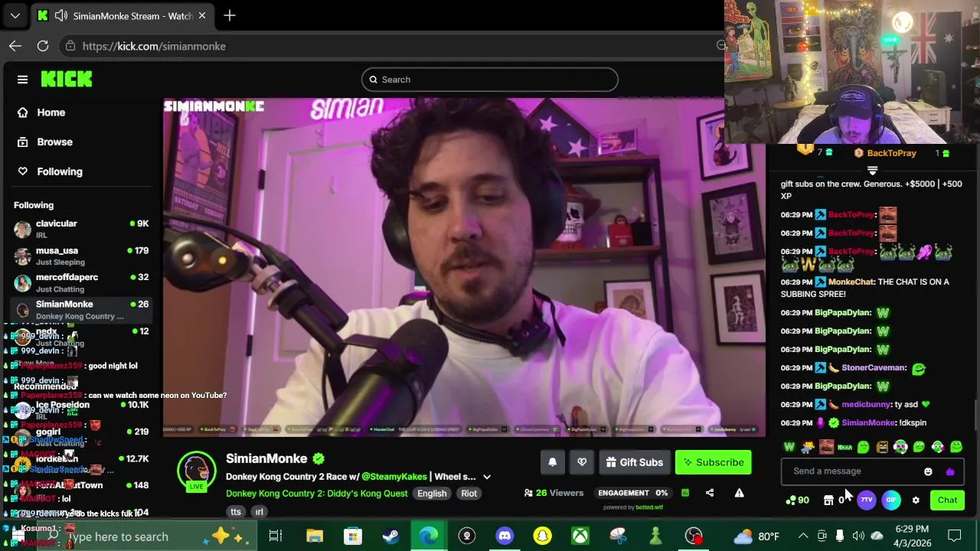Click the green Subscribe button
The width and height of the screenshot is (980, 551).
714,462
